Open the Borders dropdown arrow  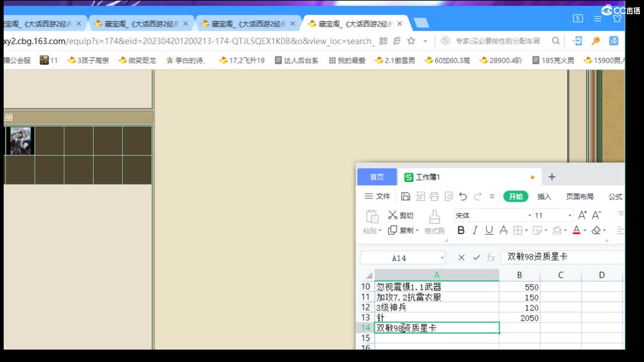coord(526,231)
